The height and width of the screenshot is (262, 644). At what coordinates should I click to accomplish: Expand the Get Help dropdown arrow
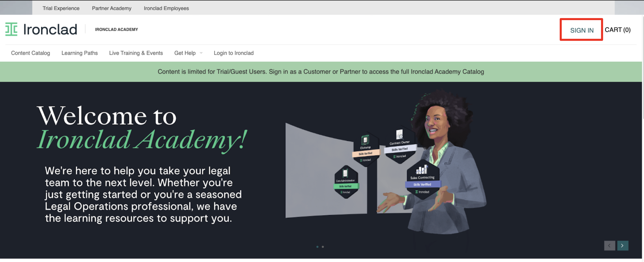(x=201, y=53)
